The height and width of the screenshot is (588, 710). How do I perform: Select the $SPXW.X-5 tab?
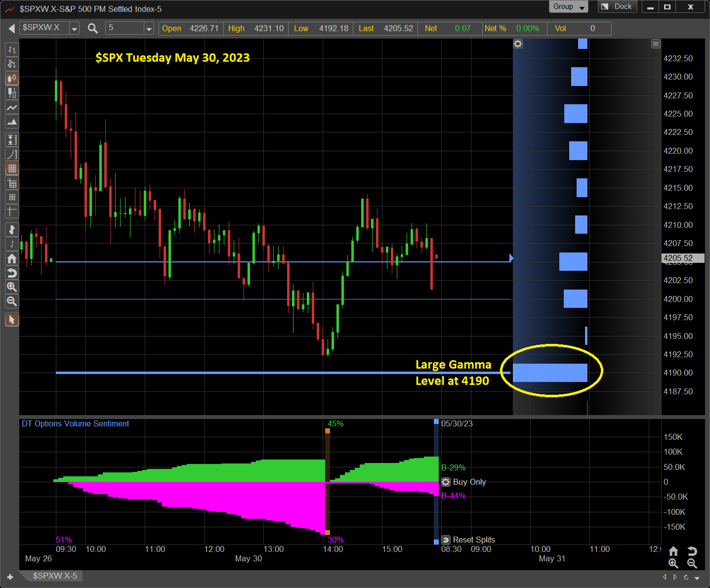[x=55, y=576]
